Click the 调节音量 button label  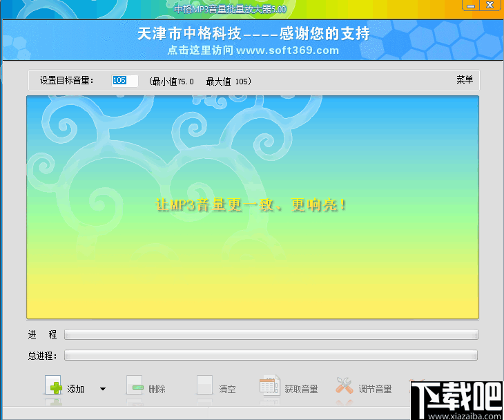click(375, 389)
